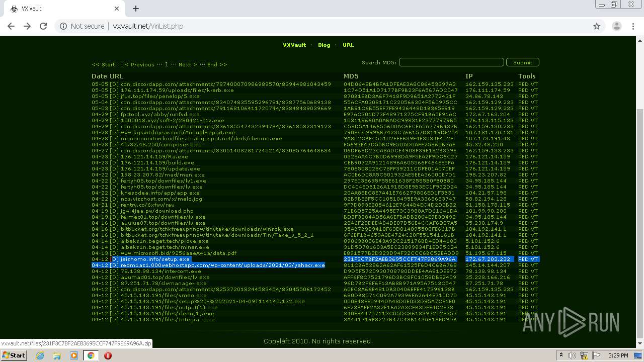Jump to End >> of list

tap(217, 64)
